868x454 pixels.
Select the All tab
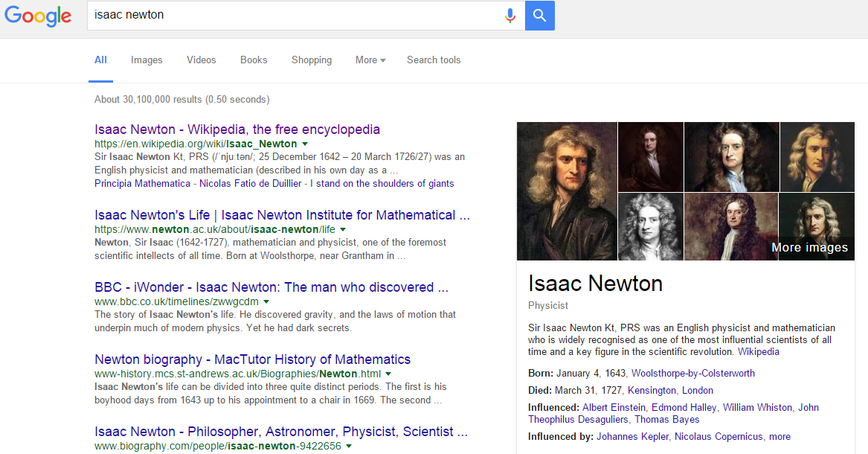point(100,60)
